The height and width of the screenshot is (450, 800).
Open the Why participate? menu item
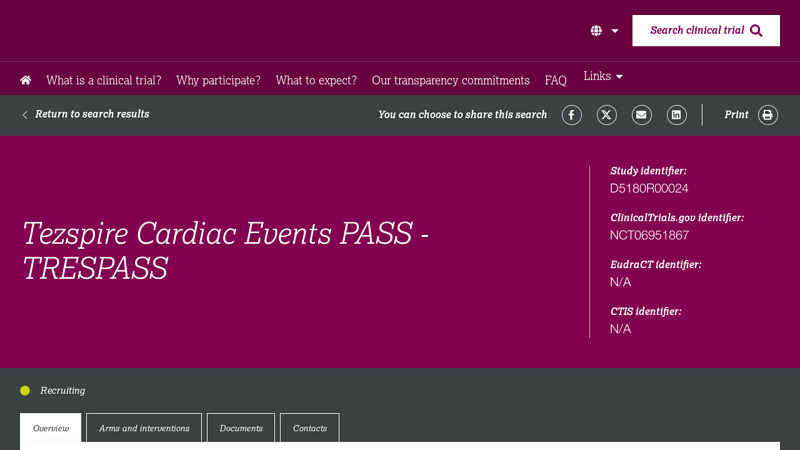coord(218,81)
